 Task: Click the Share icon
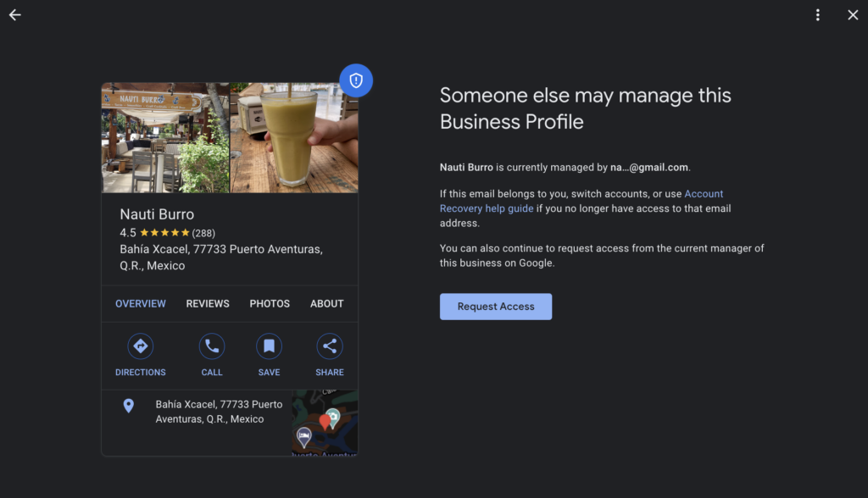tap(330, 346)
